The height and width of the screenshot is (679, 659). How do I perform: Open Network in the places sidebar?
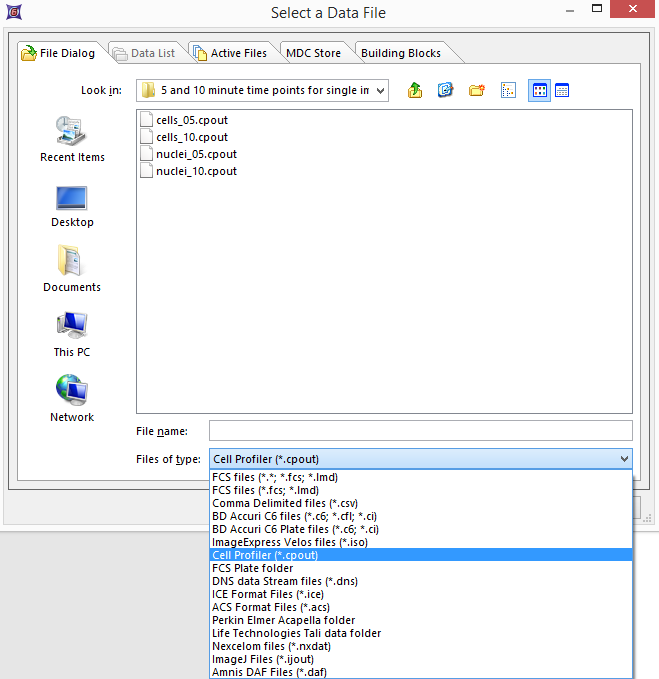pyautogui.click(x=72, y=399)
